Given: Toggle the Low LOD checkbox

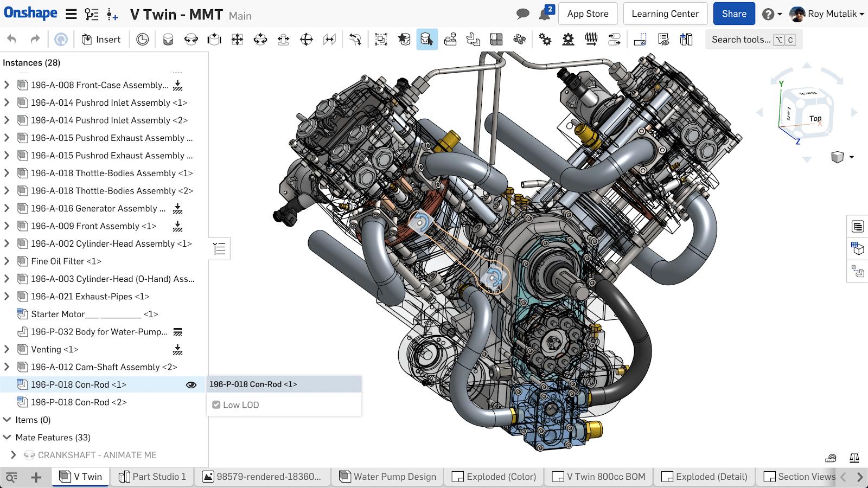Looking at the screenshot, I should (216, 405).
